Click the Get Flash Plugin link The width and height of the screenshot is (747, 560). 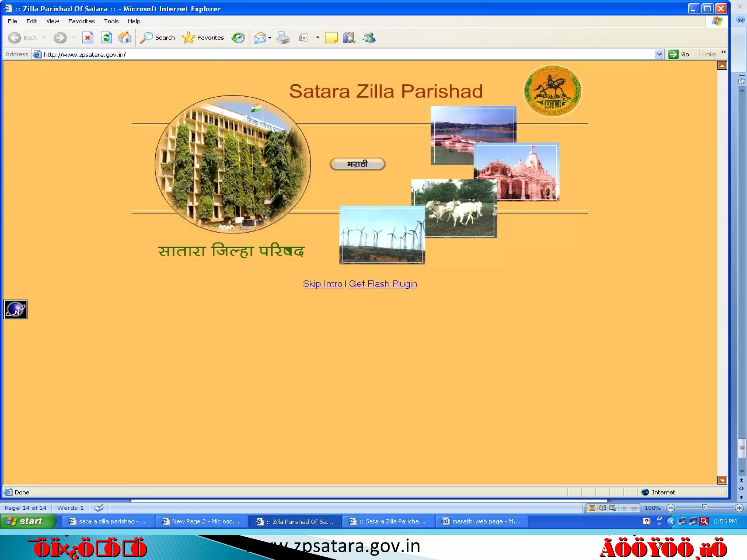point(383,284)
